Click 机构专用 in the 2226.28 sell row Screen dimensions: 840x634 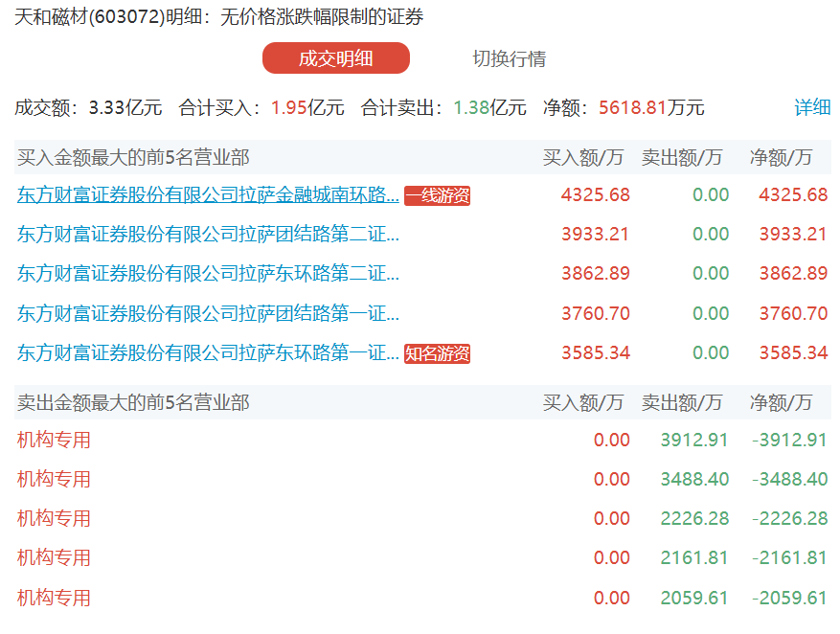[54, 518]
